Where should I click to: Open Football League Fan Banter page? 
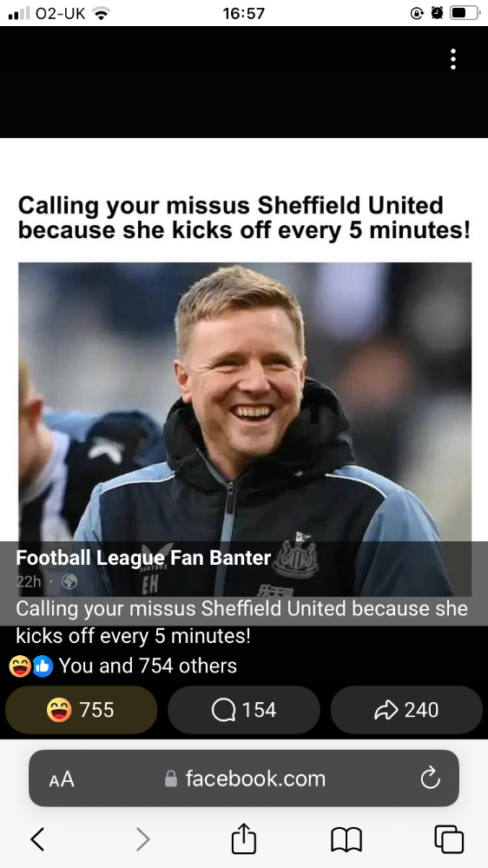pyautogui.click(x=143, y=558)
